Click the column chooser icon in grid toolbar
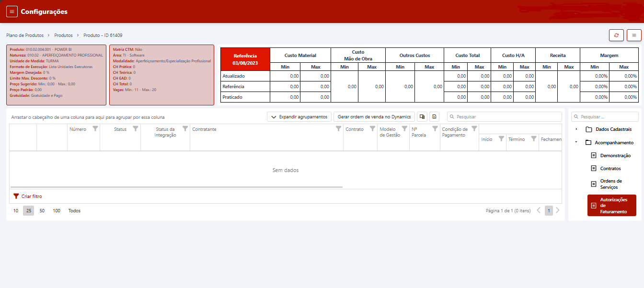644x288 pixels. [422, 117]
